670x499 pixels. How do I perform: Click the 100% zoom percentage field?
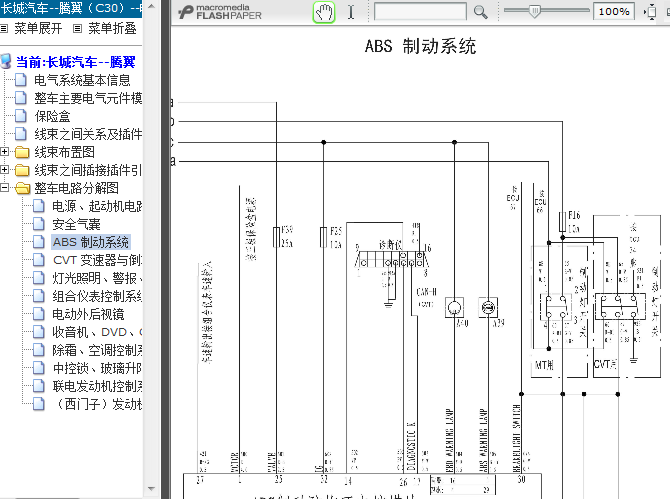pyautogui.click(x=614, y=12)
